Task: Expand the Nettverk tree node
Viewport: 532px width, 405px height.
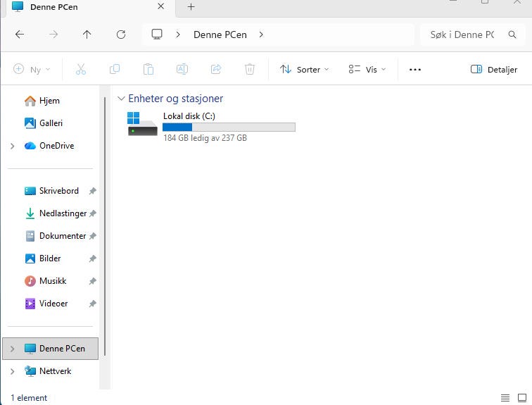Action: click(x=13, y=371)
